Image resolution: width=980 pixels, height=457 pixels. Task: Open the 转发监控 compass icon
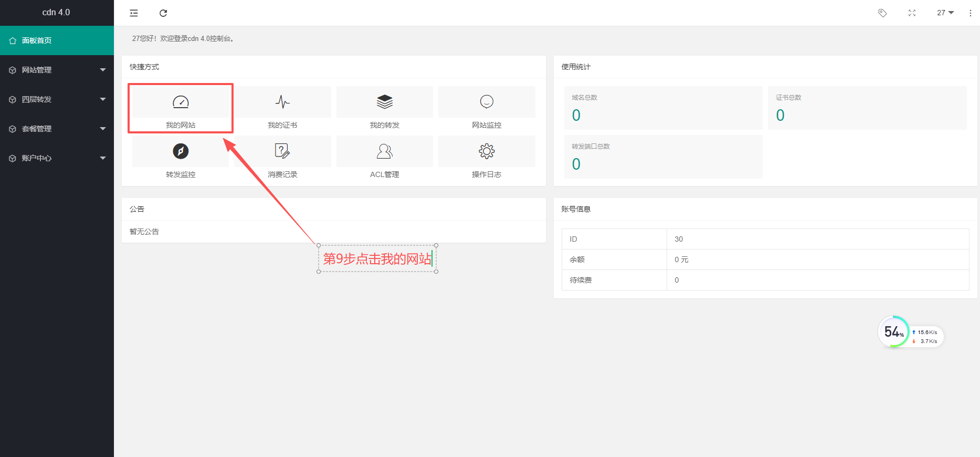pos(181,151)
